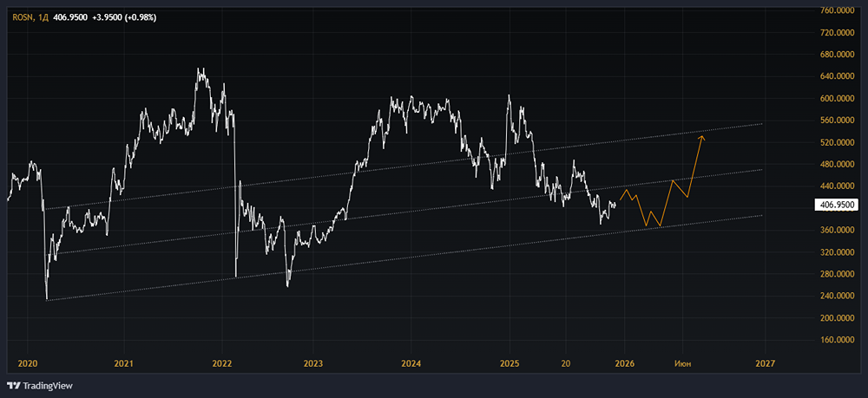The height and width of the screenshot is (398, 868).
Task: Click the (+0.98%) percent change value
Action: [140, 17]
